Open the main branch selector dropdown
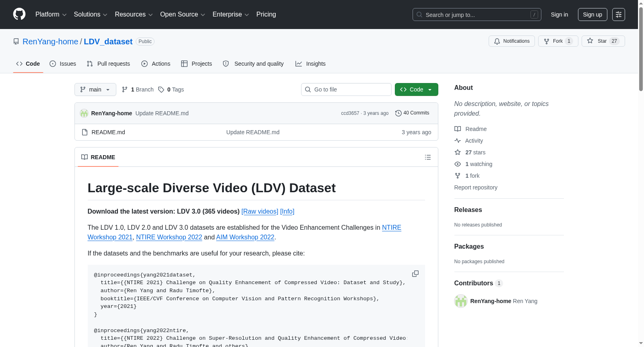 click(95, 89)
